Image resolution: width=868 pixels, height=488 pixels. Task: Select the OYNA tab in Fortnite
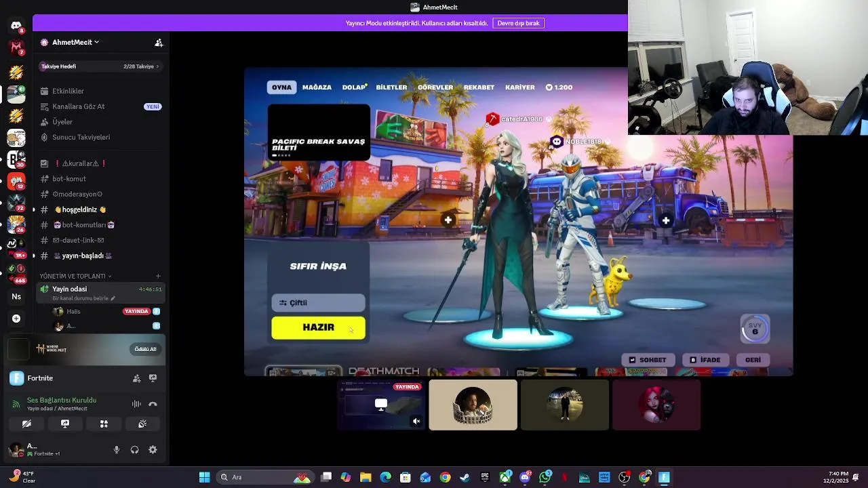[281, 87]
